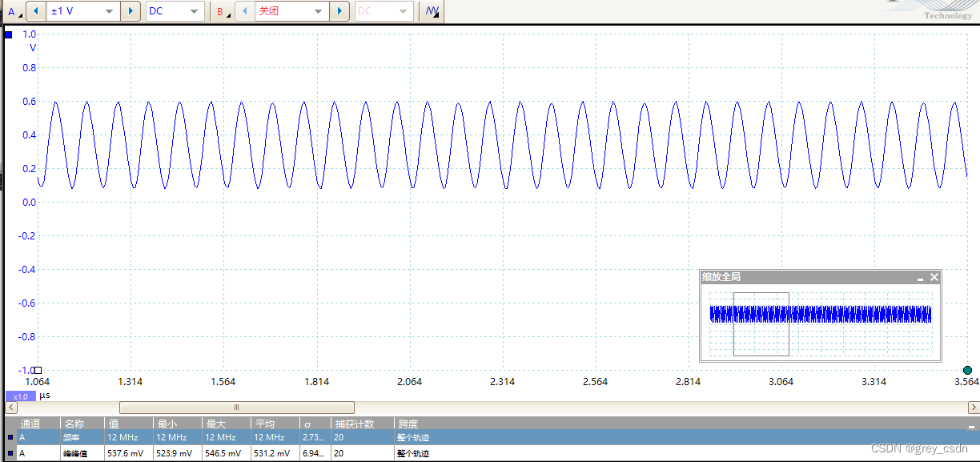This screenshot has width=980, height=462.
Task: Open Channel B 关闭 range dropdown
Action: [x=291, y=11]
